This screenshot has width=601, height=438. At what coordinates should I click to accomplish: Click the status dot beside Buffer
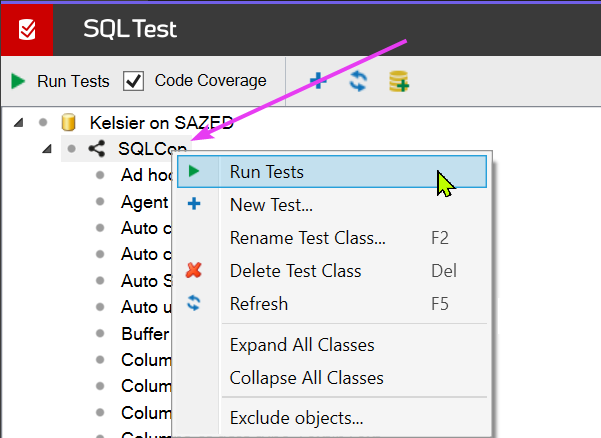[100, 333]
